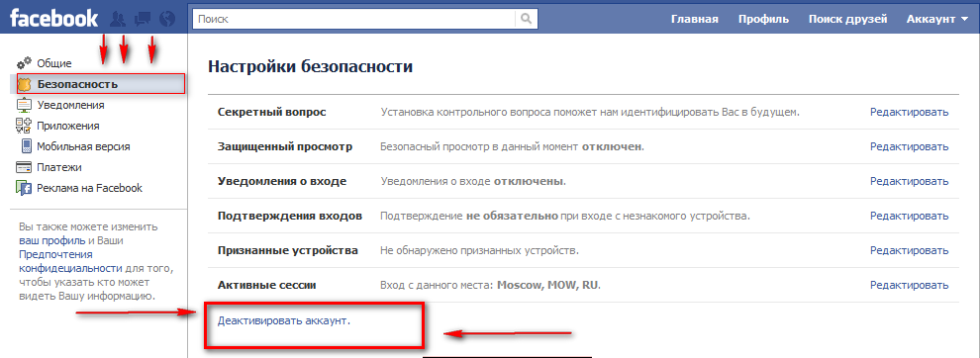This screenshot has height=358, width=980.
Task: Click the Moscow, MOW, RU location text
Action: pos(547,285)
